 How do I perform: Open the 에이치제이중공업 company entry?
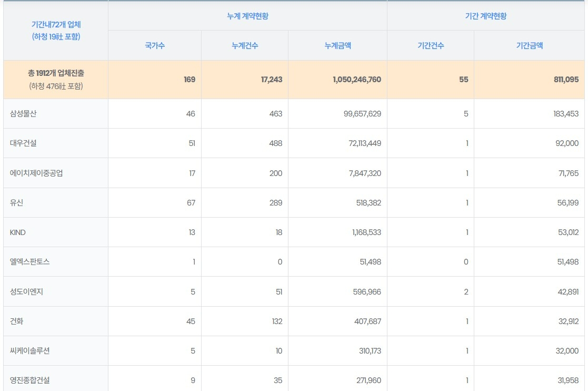(x=36, y=173)
